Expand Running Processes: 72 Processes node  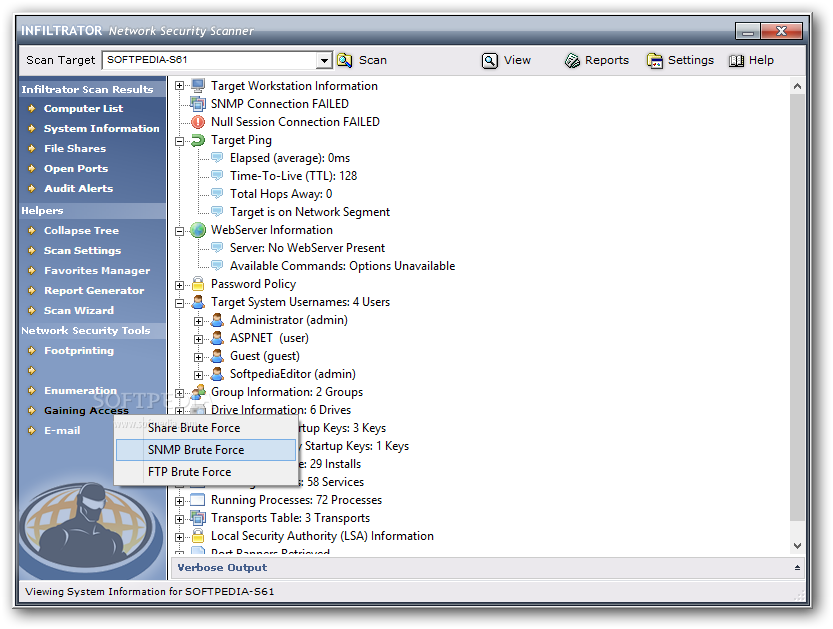[x=180, y=502]
